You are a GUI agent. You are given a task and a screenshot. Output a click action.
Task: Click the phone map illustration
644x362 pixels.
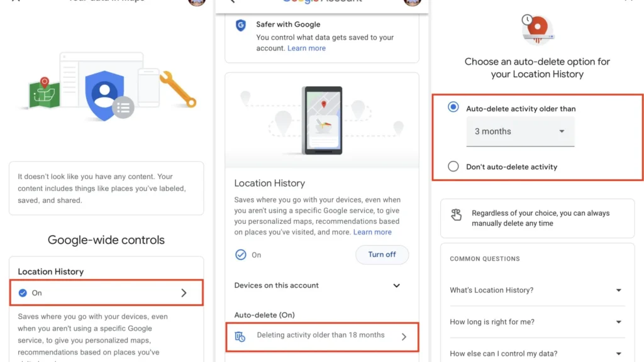[x=321, y=120]
